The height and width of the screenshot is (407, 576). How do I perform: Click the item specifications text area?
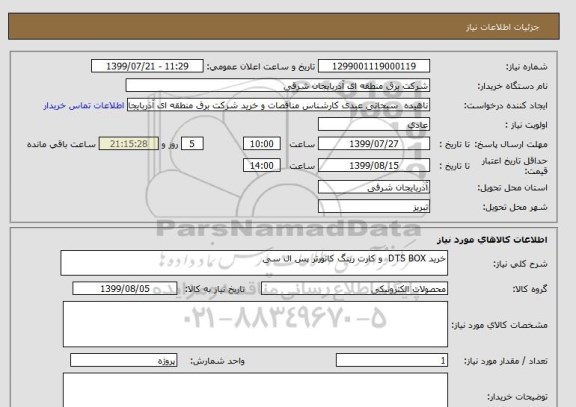[255, 324]
